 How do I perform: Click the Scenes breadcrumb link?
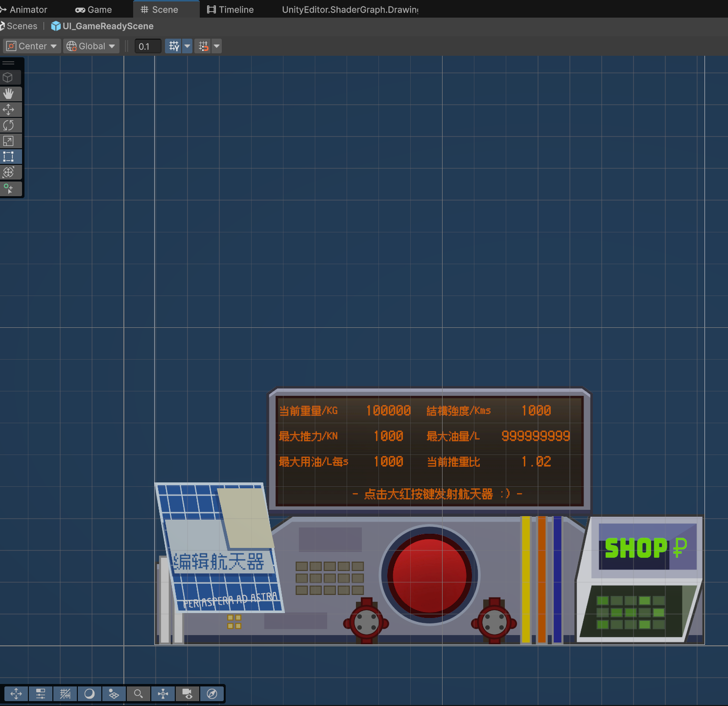click(22, 26)
